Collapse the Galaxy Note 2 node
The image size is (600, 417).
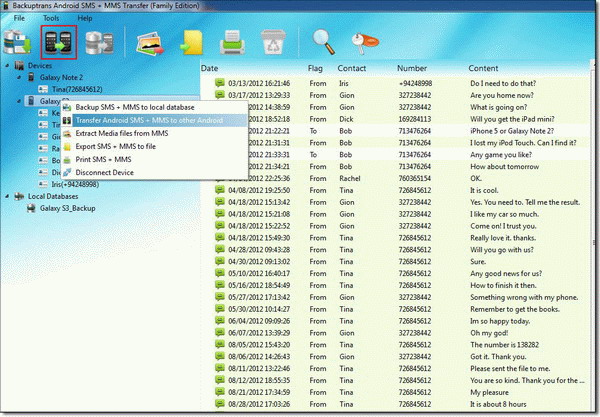19,78
